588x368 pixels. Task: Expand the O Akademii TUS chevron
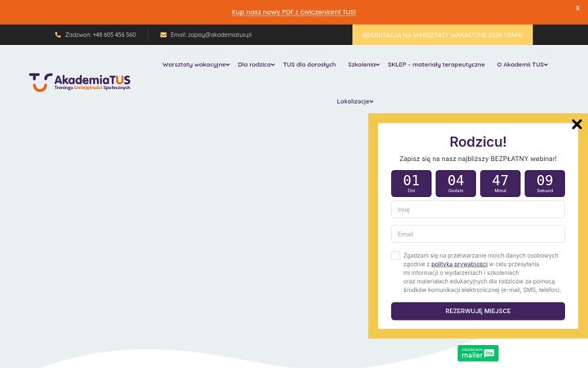pos(546,65)
